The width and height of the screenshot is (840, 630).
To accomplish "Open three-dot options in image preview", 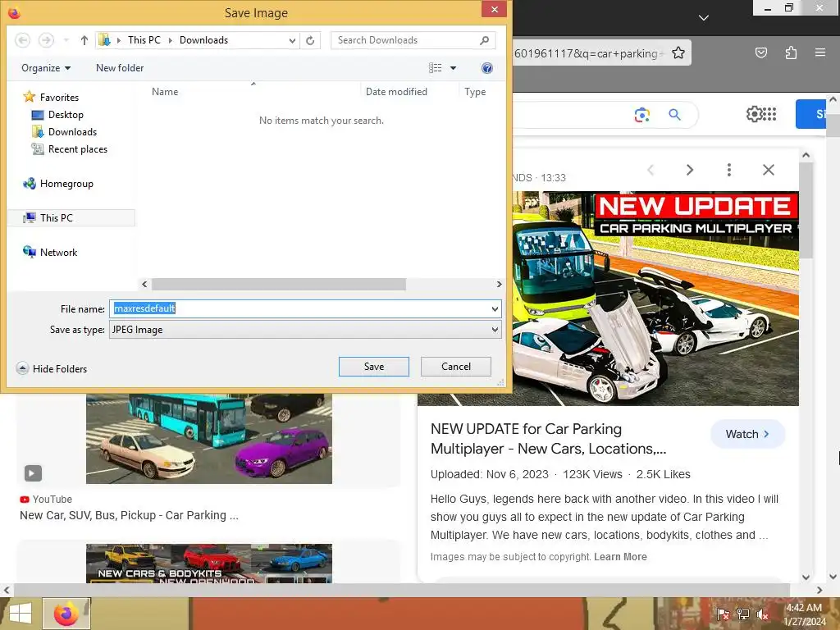I will click(x=729, y=170).
